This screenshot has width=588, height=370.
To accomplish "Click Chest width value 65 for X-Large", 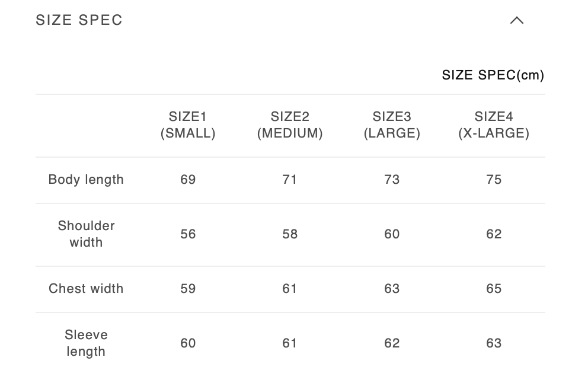I will coord(494,289).
